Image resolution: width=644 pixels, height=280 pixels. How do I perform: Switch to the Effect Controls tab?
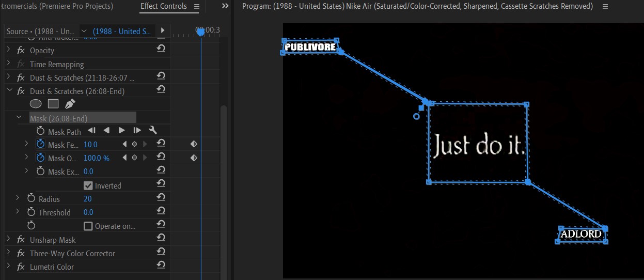pyautogui.click(x=164, y=6)
